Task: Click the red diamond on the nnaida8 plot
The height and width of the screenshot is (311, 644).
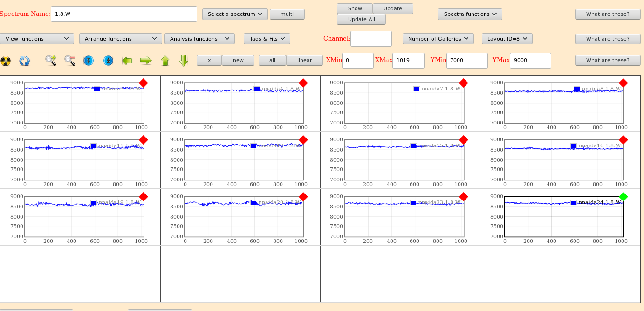Action: 623,83
